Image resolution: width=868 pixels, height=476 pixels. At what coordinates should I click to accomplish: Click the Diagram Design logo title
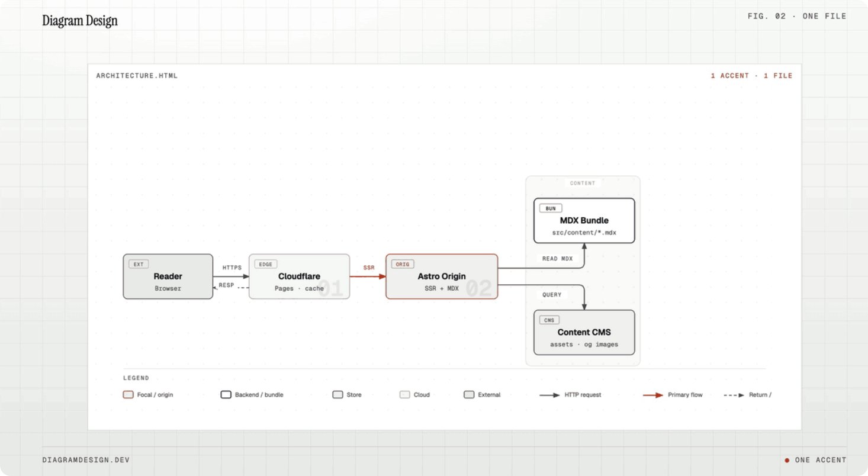(80, 21)
